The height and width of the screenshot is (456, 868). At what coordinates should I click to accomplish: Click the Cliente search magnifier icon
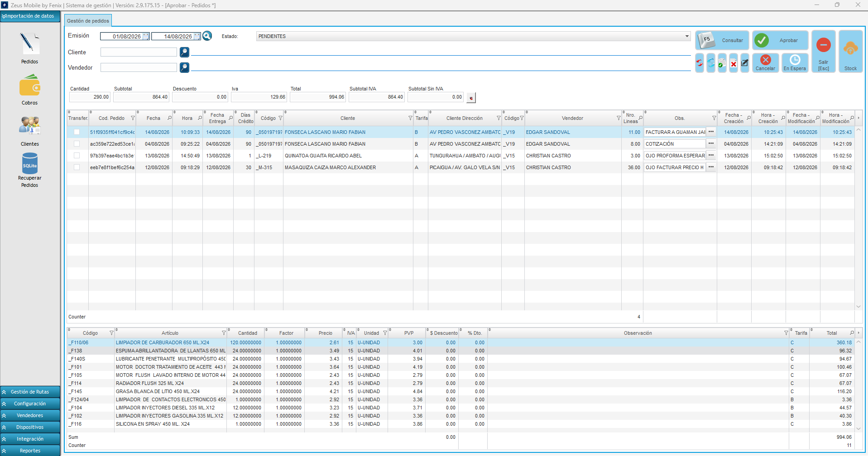[x=184, y=52]
